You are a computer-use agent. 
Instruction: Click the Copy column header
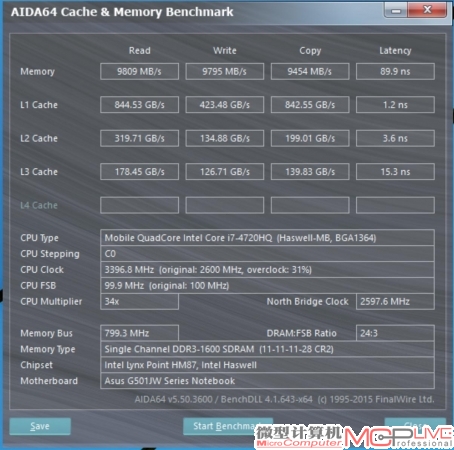click(x=310, y=51)
